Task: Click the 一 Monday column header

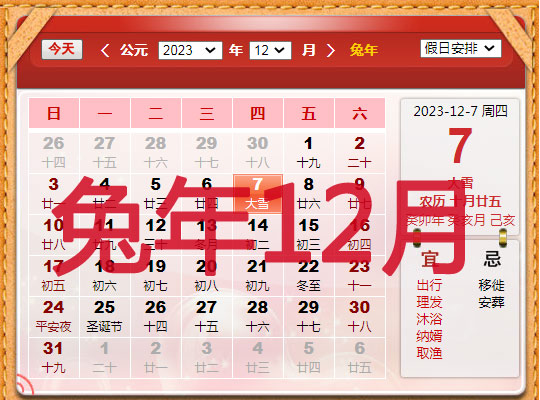Action: point(105,113)
